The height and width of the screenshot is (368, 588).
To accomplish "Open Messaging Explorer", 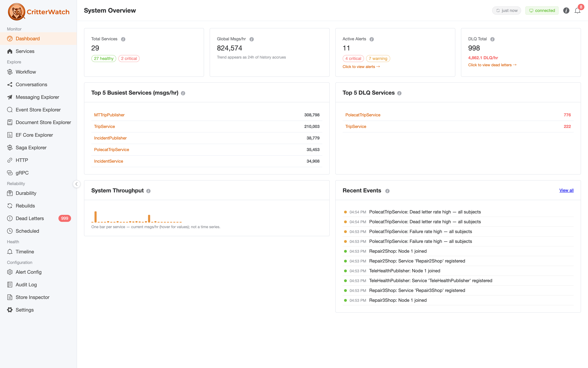I will pyautogui.click(x=38, y=97).
